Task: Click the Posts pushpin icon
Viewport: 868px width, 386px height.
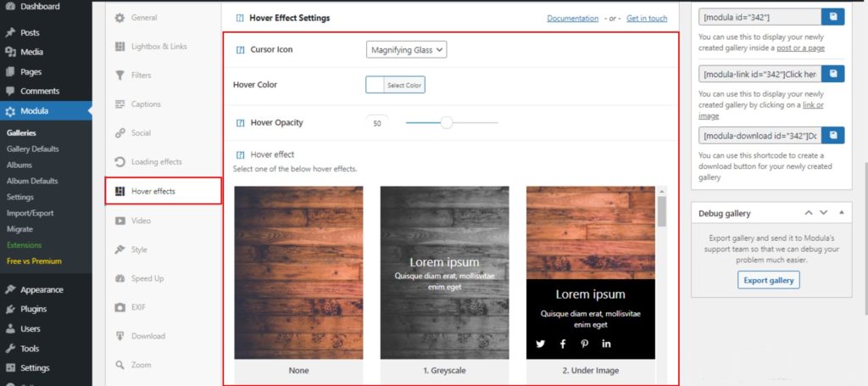Action: click(x=10, y=33)
